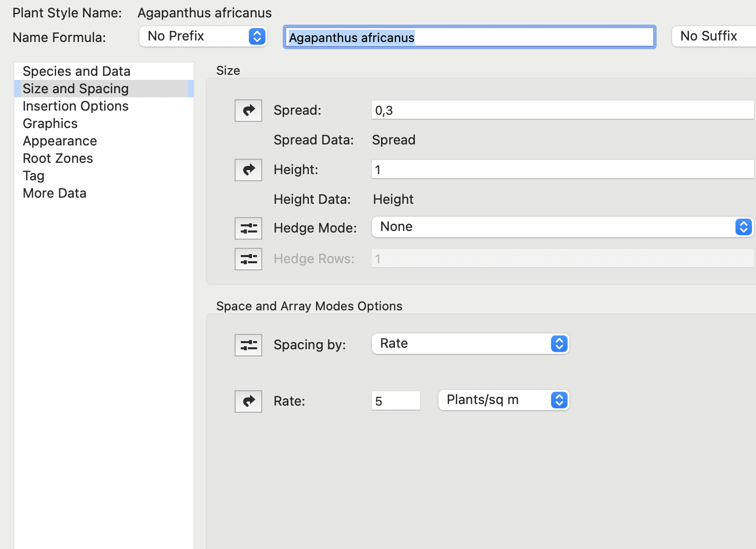Select Tag in the pane list
The height and width of the screenshot is (549, 756).
34,176
